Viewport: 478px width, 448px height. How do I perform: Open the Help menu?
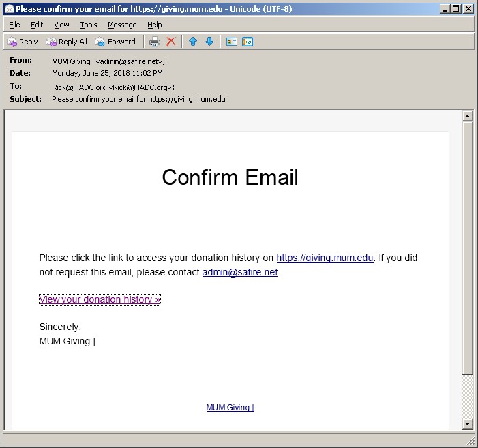(154, 25)
